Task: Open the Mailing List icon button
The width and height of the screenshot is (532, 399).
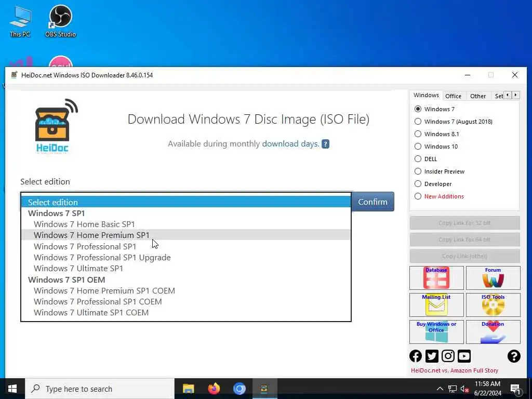Action: 436,304
